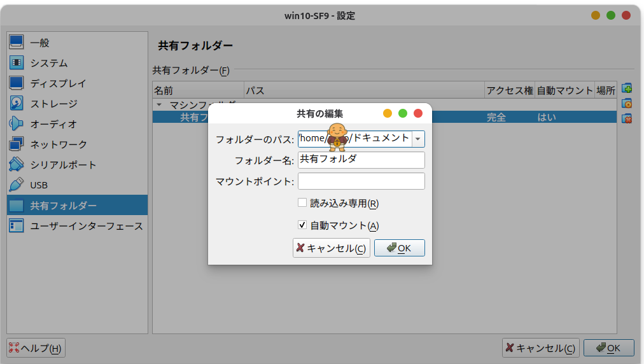Open folder path dropdown arrow
This screenshot has height=364, width=644.
[418, 139]
